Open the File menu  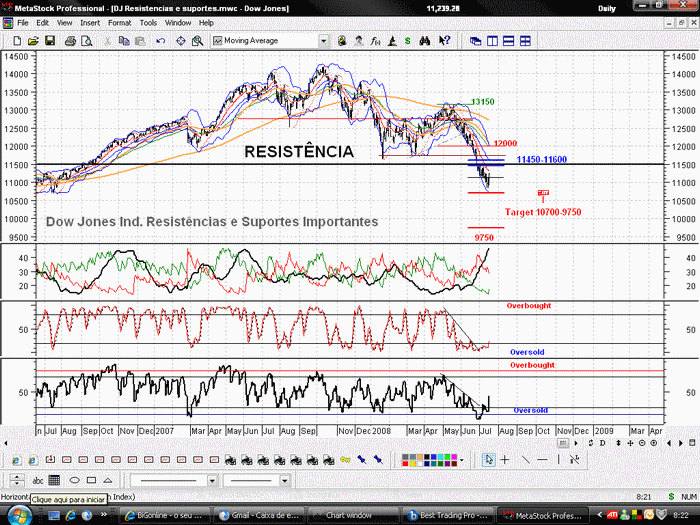(23, 23)
